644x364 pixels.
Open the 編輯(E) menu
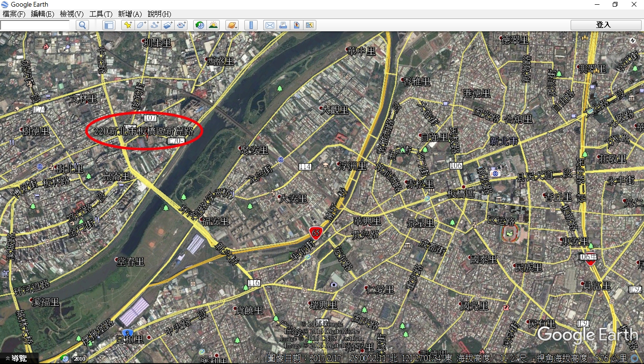pyautogui.click(x=43, y=14)
